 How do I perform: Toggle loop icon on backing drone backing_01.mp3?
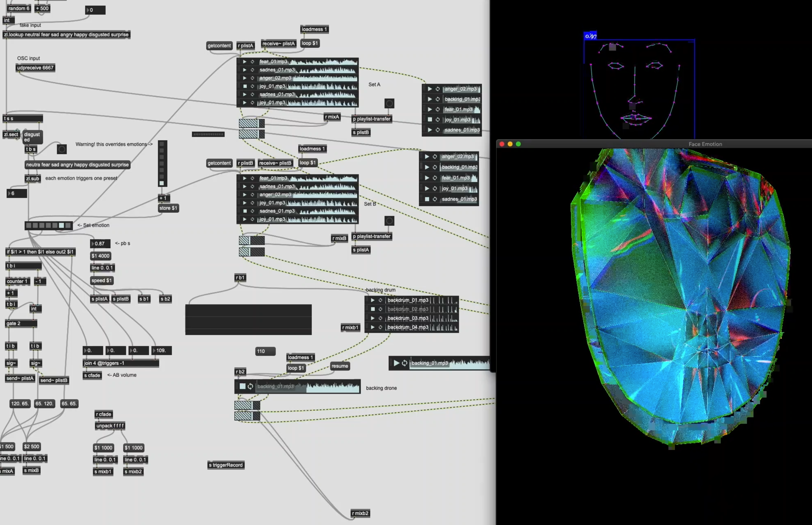(x=250, y=386)
